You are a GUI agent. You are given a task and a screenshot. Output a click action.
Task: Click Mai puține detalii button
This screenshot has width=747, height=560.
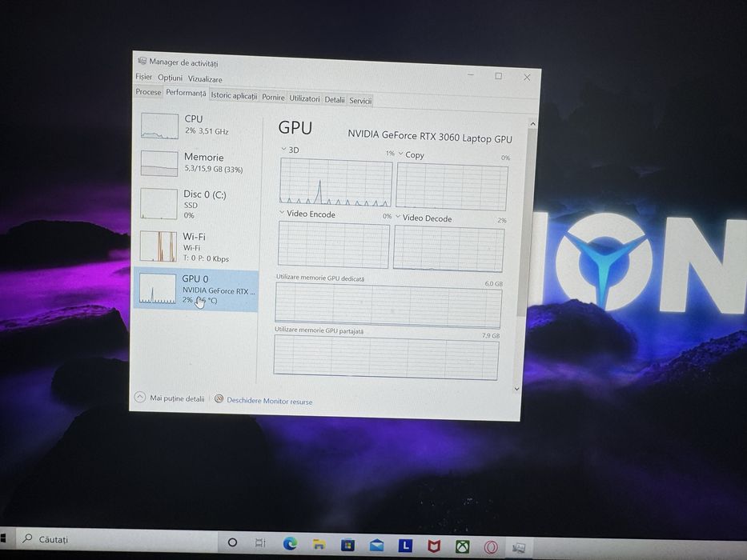click(177, 398)
